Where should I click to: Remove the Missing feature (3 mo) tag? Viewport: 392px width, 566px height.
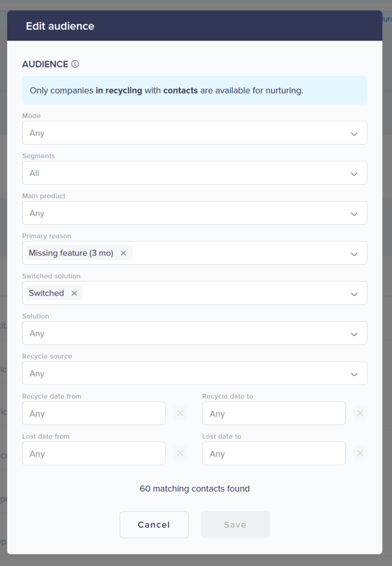pyautogui.click(x=123, y=253)
